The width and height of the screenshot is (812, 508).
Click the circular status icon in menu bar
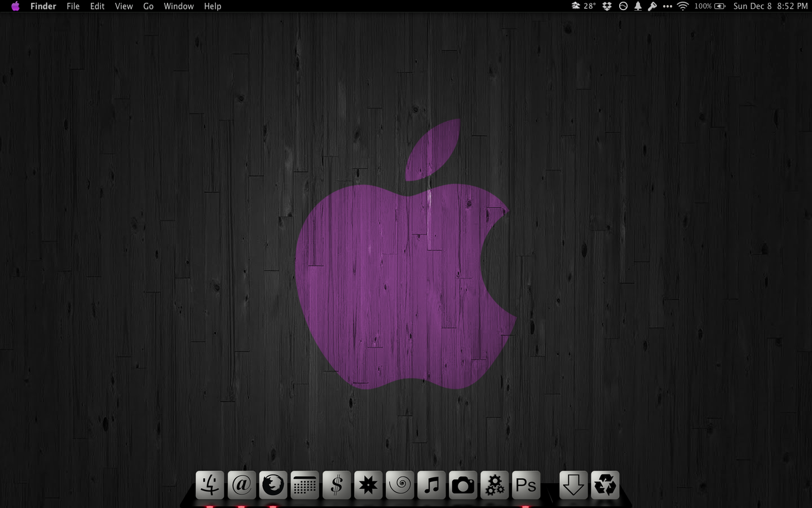(623, 6)
